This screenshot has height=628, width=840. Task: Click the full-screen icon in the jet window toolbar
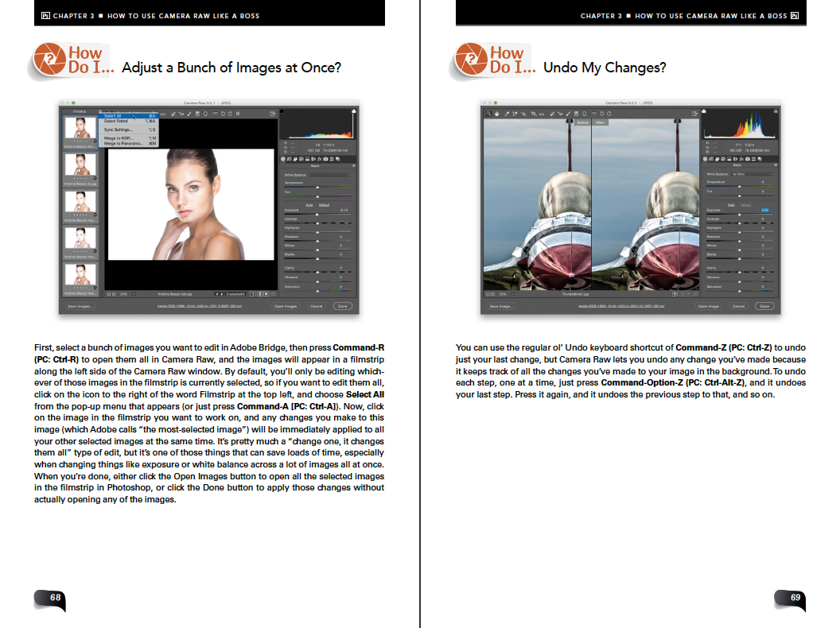[694, 114]
